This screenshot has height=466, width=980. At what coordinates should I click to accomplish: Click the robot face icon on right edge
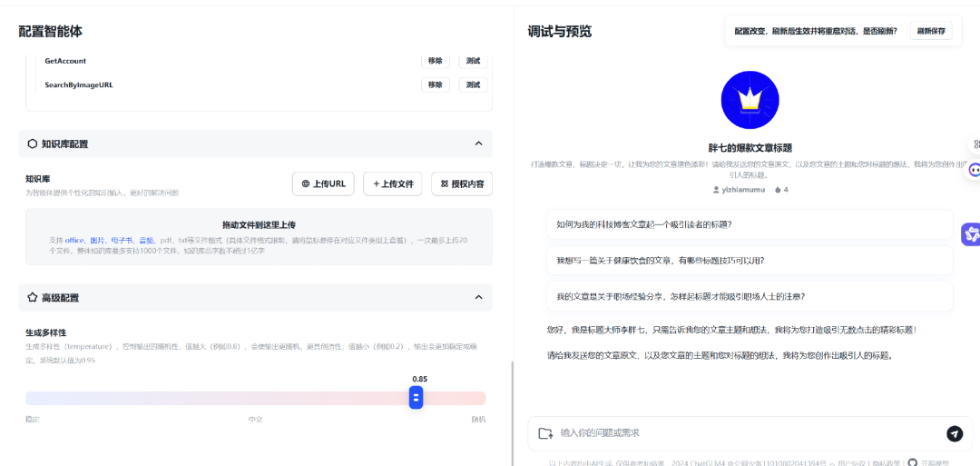click(x=975, y=170)
